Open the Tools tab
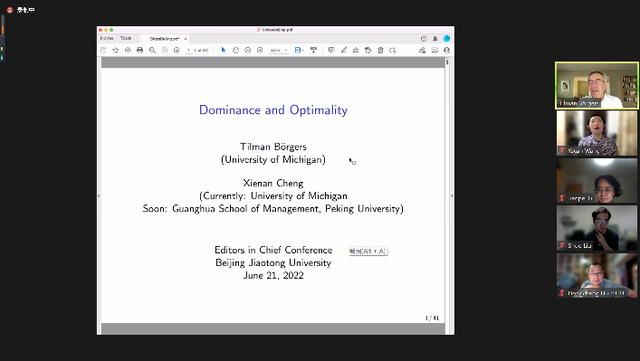This screenshot has height=361, width=640. 126,38
